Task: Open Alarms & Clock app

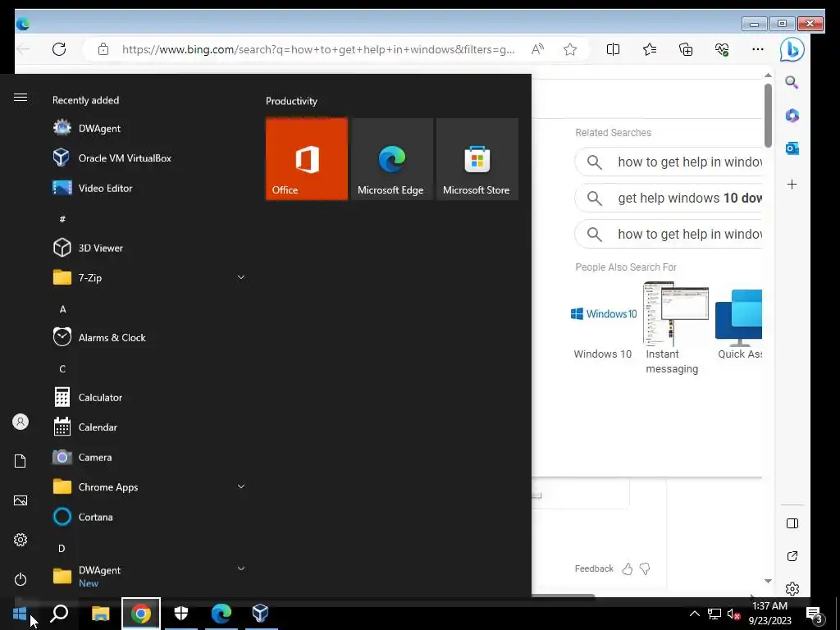Action: [x=149, y=337]
